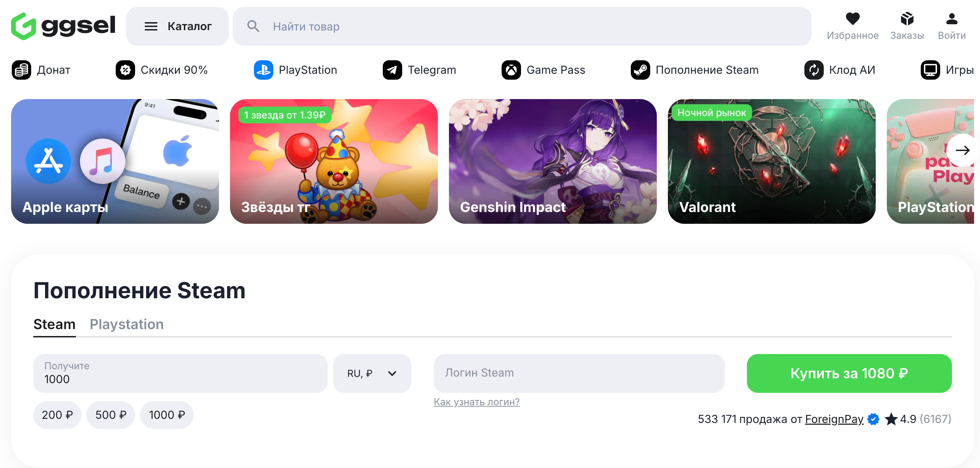Show next banners with arrow button
The image size is (980, 468).
coord(962,151)
